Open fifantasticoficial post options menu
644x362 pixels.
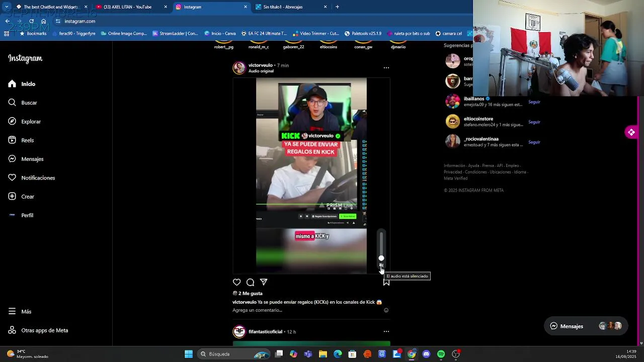click(x=386, y=332)
